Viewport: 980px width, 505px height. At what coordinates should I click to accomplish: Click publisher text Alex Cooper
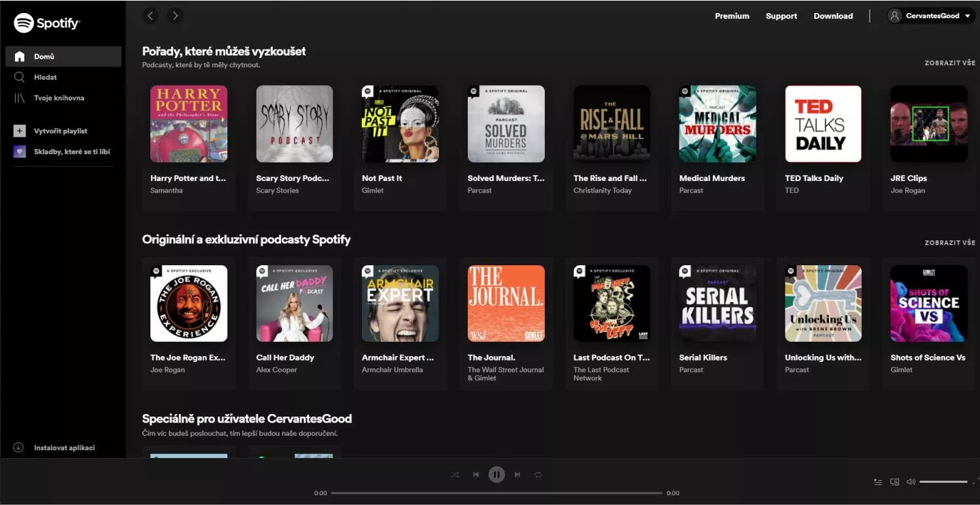click(x=276, y=370)
